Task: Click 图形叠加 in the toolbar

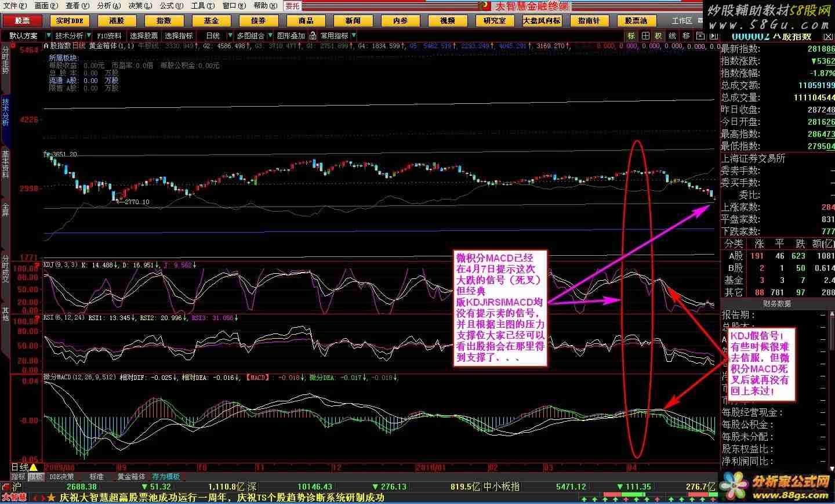Action: [291, 35]
